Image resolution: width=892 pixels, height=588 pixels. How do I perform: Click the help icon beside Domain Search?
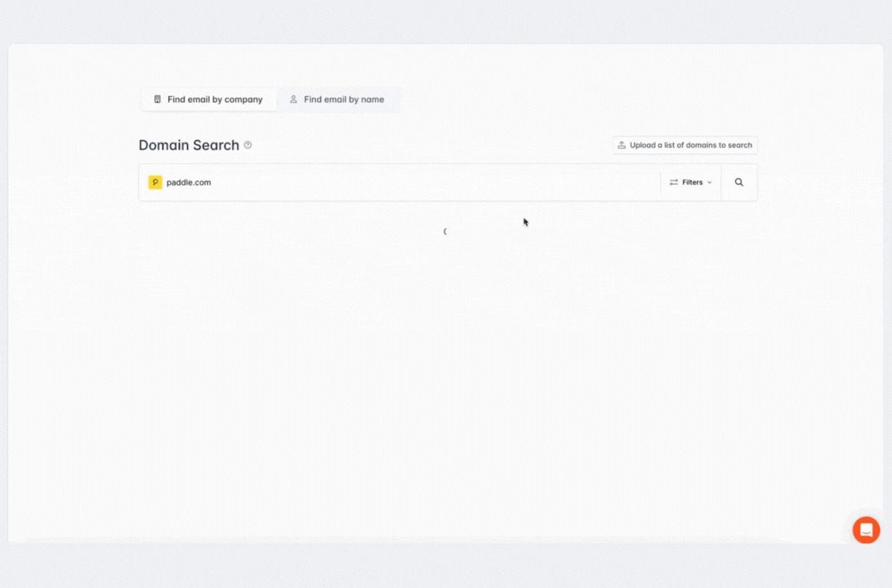(248, 145)
